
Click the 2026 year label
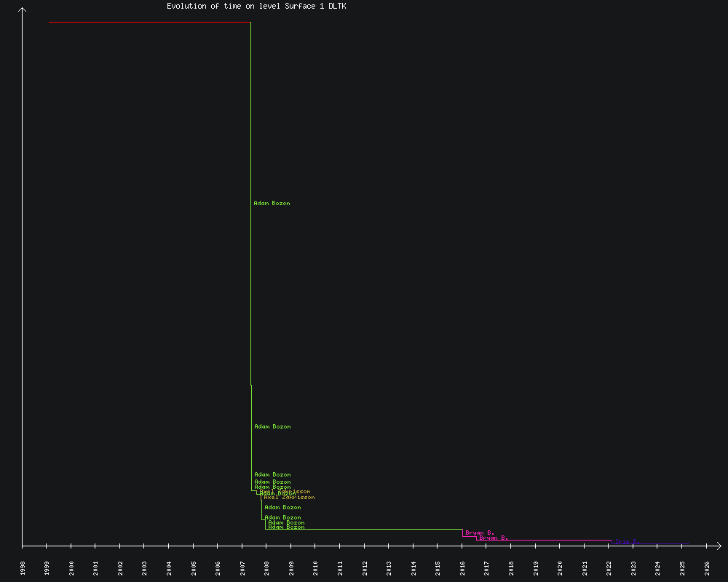click(707, 568)
